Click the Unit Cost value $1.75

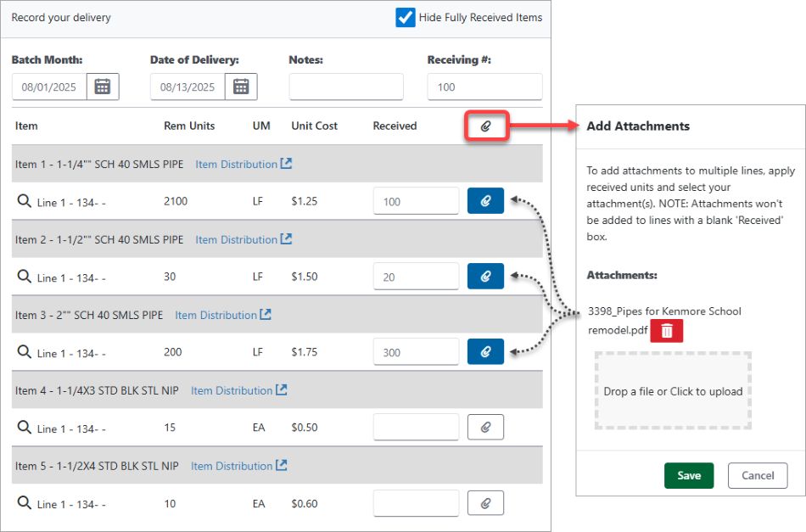coord(305,352)
